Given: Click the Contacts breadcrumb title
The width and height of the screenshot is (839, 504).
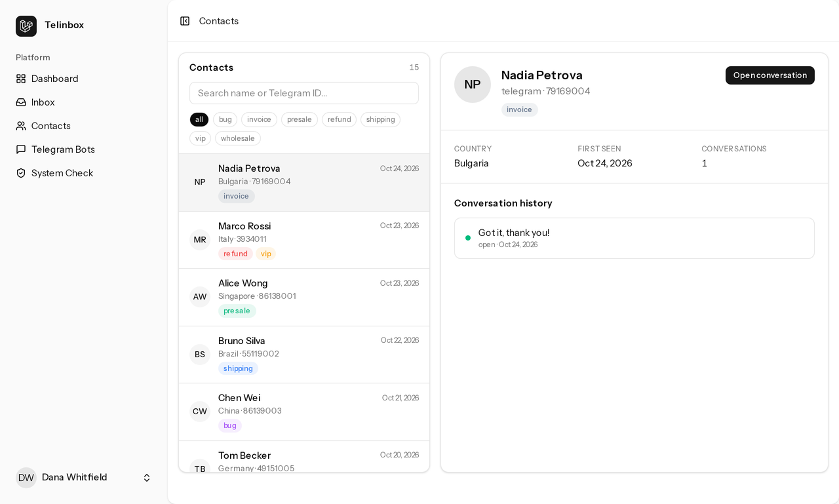Looking at the screenshot, I should coord(219,21).
